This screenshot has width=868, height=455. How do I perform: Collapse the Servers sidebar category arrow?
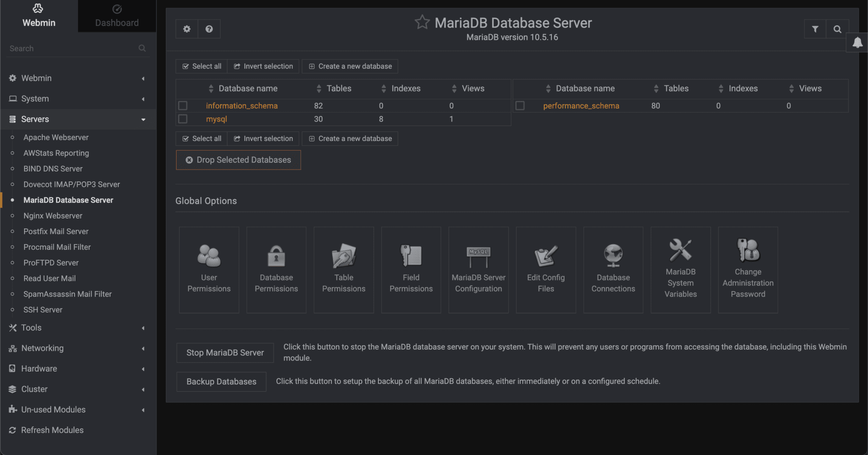coord(143,119)
